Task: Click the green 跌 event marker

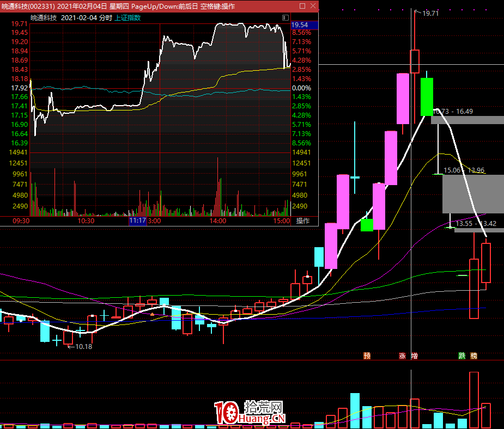Action: coord(462,356)
